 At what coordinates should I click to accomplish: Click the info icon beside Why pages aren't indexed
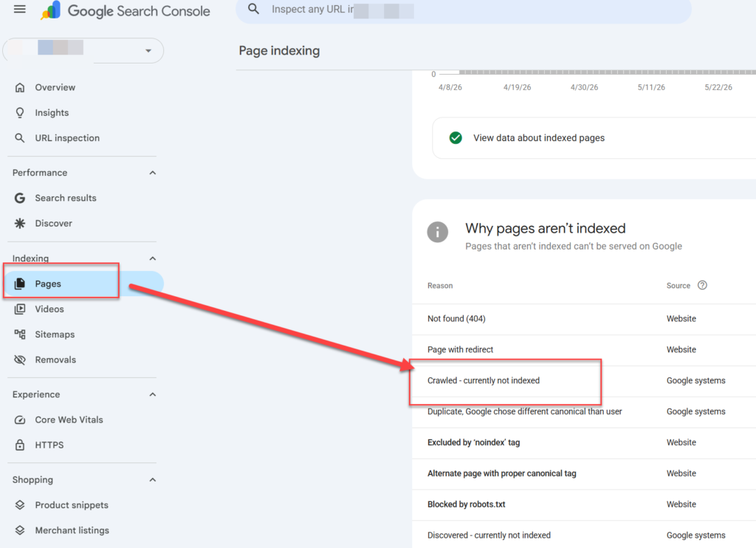point(437,233)
